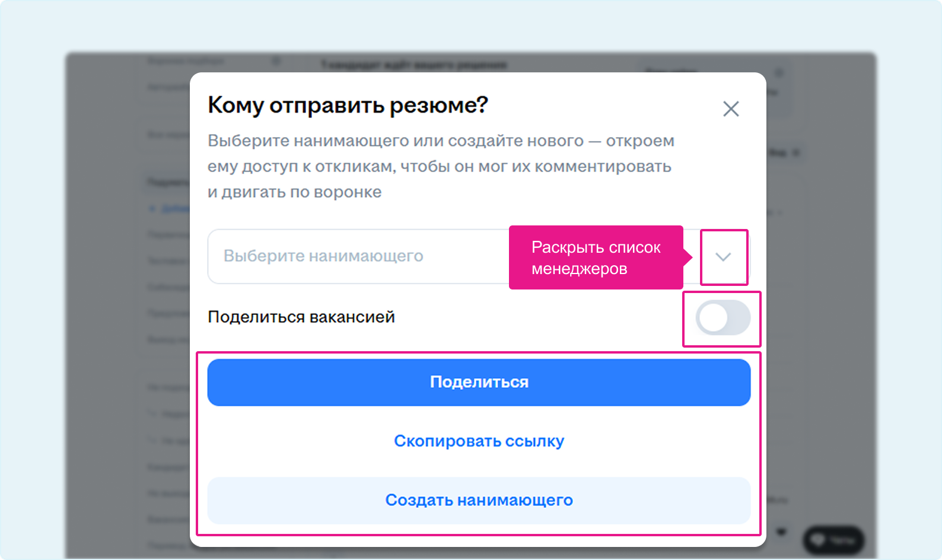Screen dimensions: 942x560
Task: Copy link via 'Скопировать ссылку'
Action: pyautogui.click(x=479, y=441)
